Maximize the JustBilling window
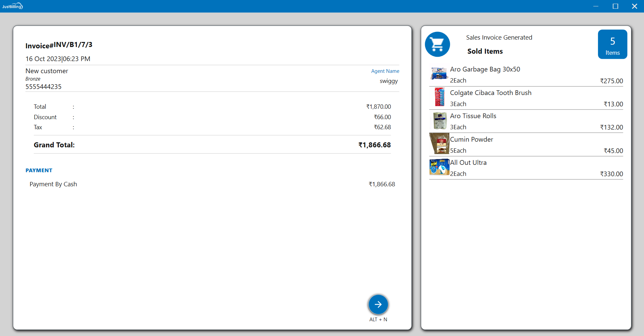The image size is (644, 336). tap(615, 6)
